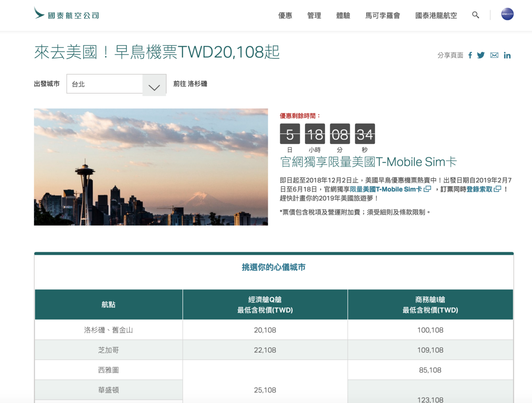Click the 航點 column header
This screenshot has width=532, height=403.
(x=109, y=305)
